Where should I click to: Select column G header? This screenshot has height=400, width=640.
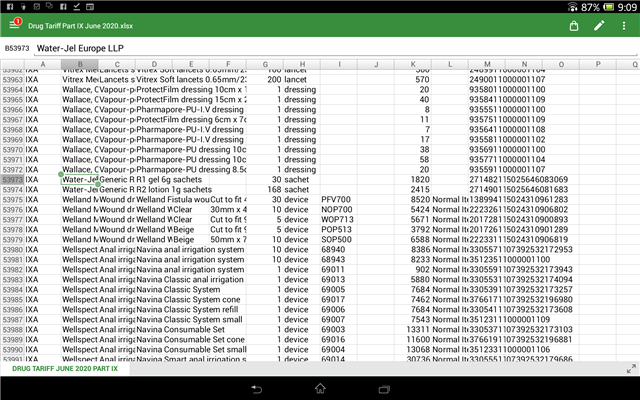tap(265, 64)
